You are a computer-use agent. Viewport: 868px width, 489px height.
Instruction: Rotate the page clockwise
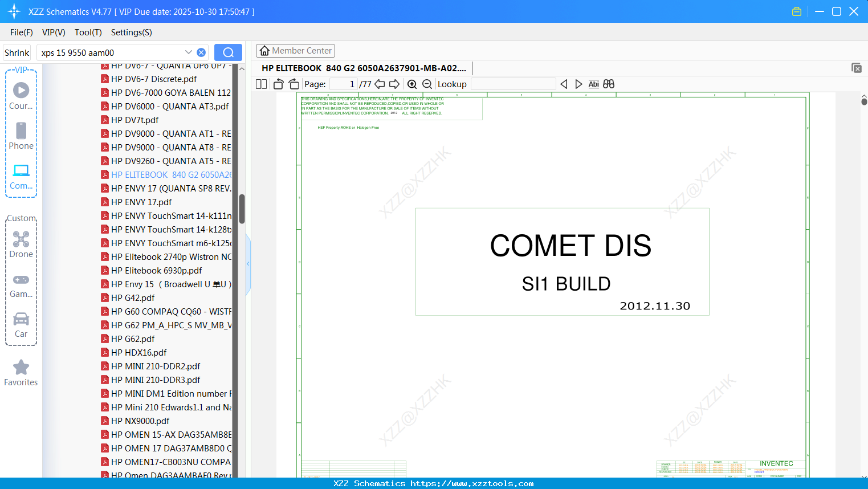point(294,84)
